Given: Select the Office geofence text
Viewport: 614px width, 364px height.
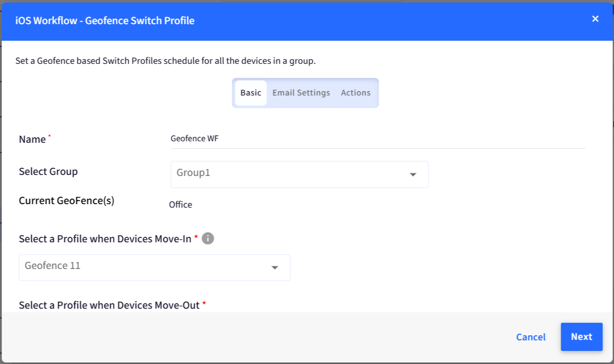Looking at the screenshot, I should (181, 205).
